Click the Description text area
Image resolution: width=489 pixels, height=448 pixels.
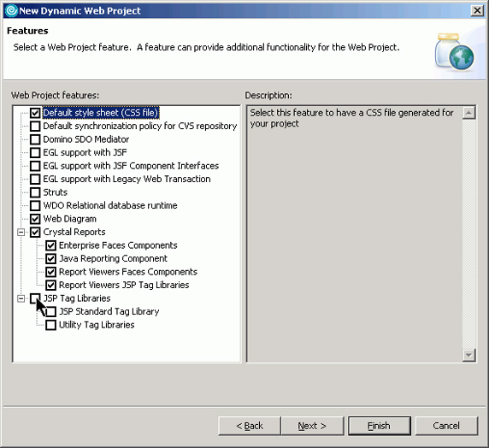tap(355, 233)
